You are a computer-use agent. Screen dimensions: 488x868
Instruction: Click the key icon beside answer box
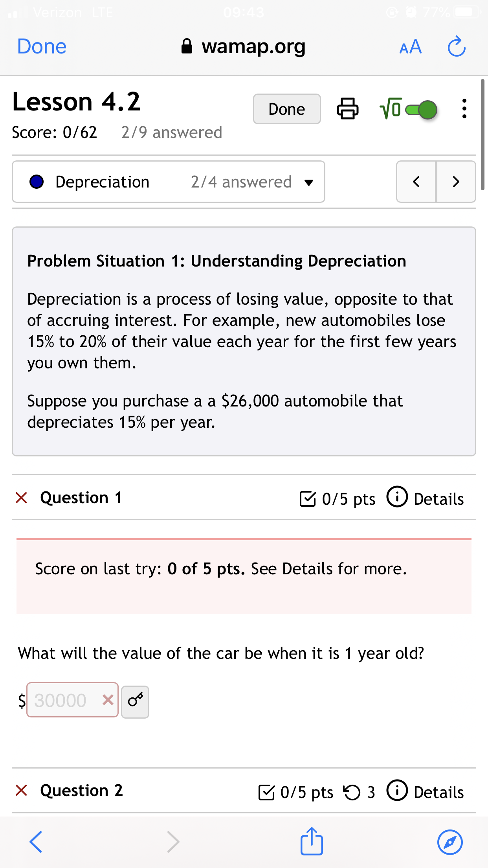135,702
